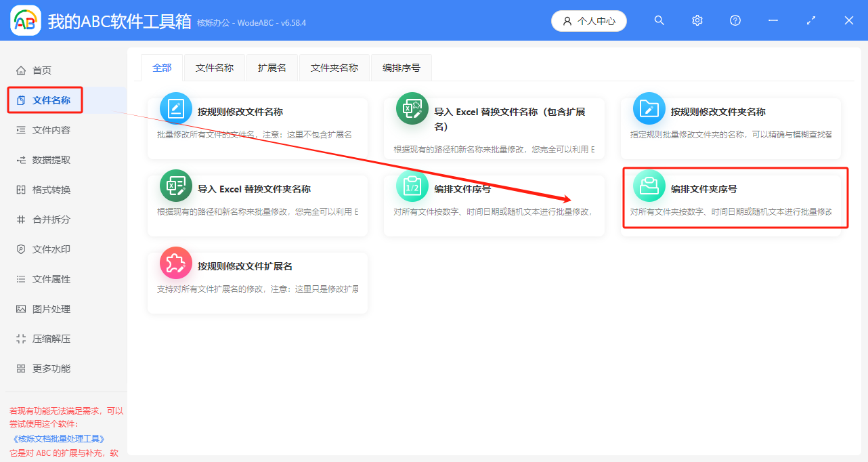Select the 编排序号 tab

[x=402, y=68]
